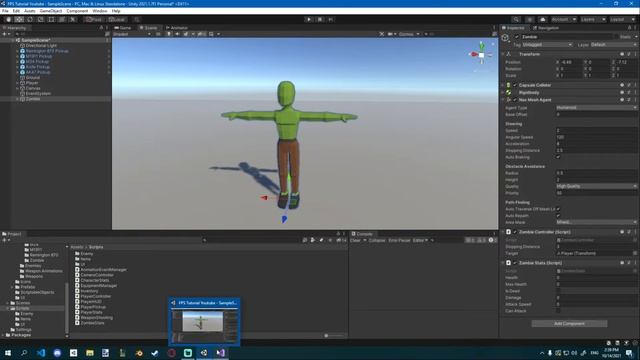Toggle the Can Attack checkbox
640x360 pixels.
tap(558, 311)
